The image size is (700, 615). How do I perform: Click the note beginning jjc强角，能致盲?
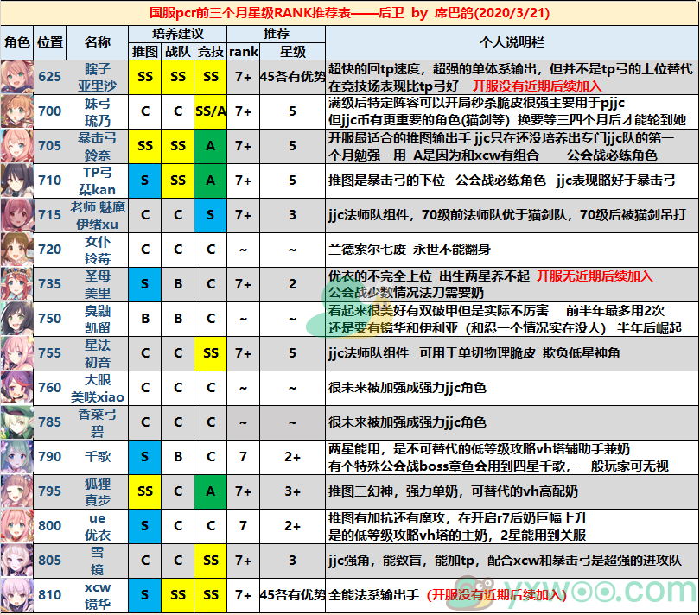point(505,561)
